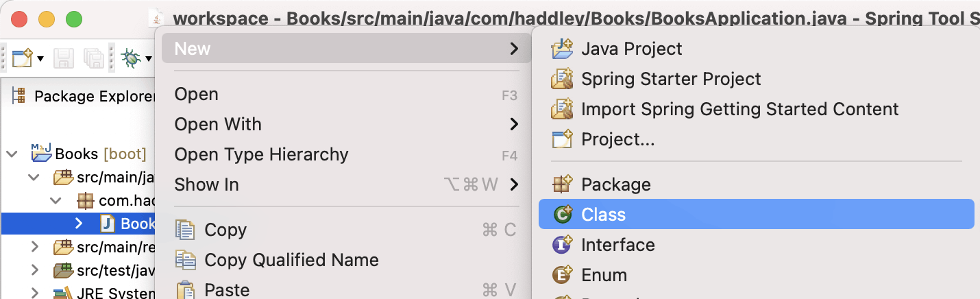980x299 pixels.
Task: Click the Save disk toolbar icon
Action: pyautogui.click(x=63, y=58)
